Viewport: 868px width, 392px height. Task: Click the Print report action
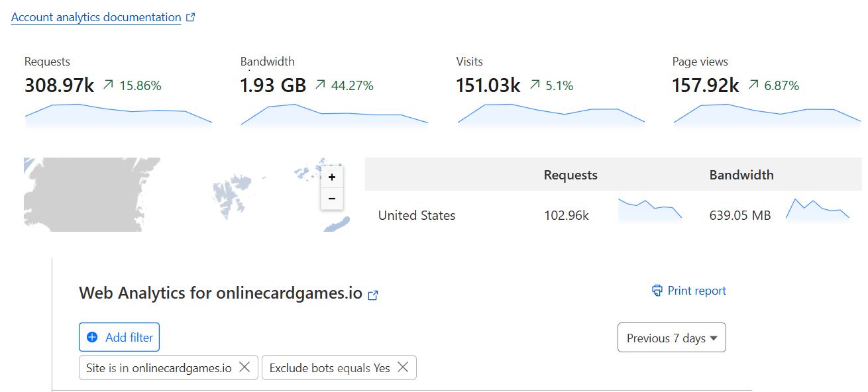click(x=696, y=290)
